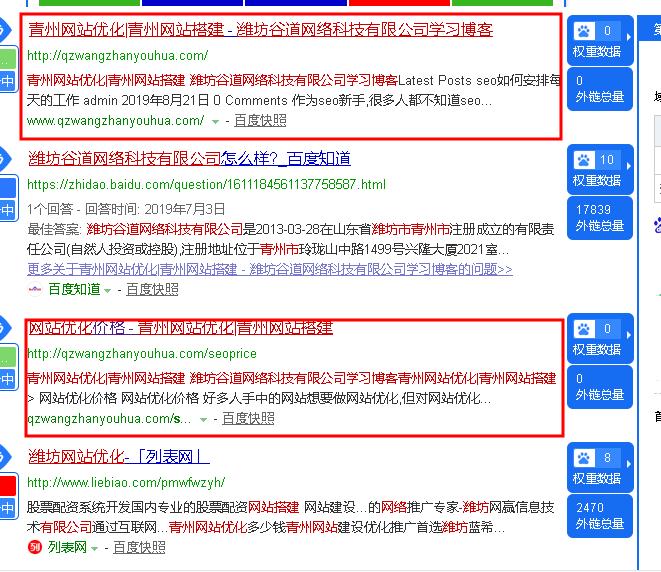Image resolution: width=661 pixels, height=572 pixels.
Task: Expand dropdown arrow next to 列表网 source
Action: 94,549
